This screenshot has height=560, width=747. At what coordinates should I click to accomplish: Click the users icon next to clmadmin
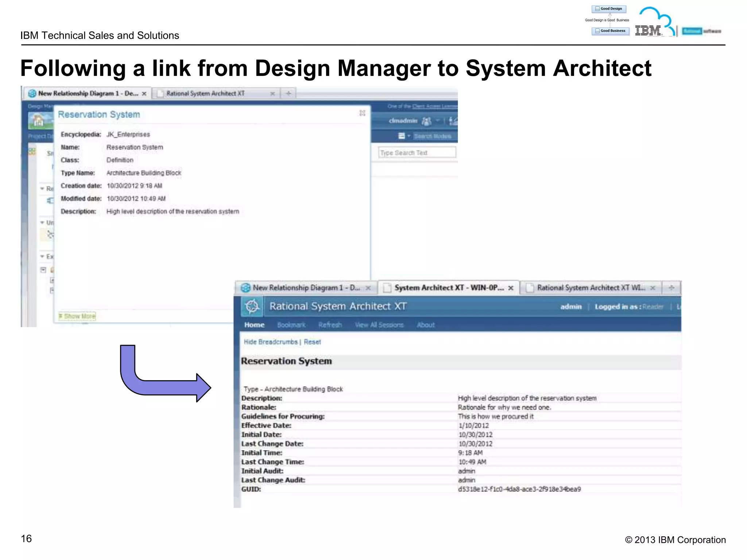point(426,121)
